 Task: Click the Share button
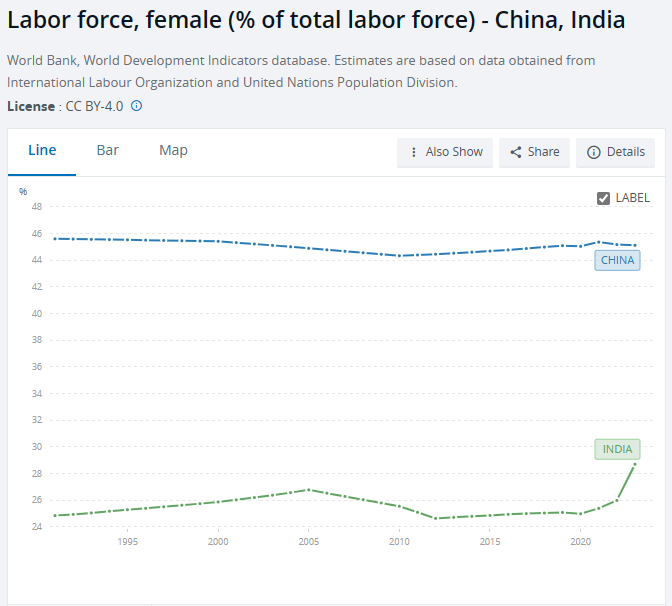click(534, 152)
